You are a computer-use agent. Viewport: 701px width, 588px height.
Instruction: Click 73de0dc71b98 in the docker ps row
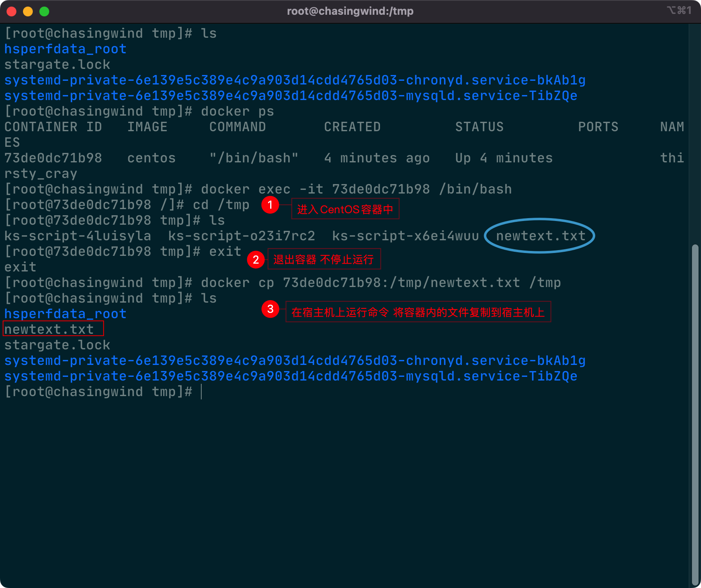(53, 158)
